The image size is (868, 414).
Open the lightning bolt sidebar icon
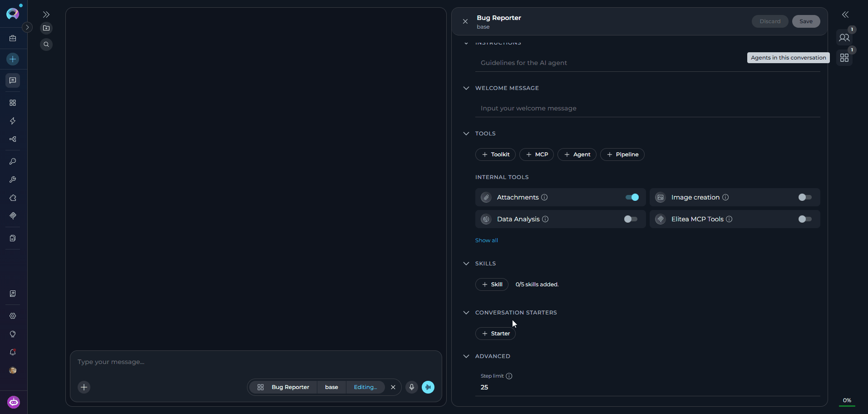tap(13, 121)
